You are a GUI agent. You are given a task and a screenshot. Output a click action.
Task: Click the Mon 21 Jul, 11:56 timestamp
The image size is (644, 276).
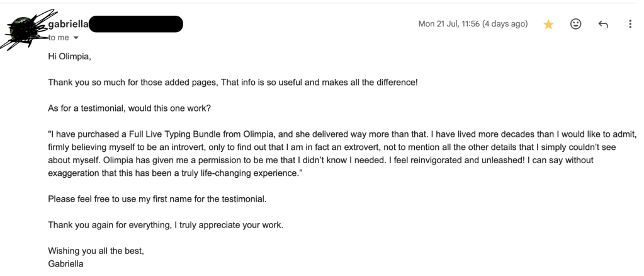pyautogui.click(x=473, y=25)
